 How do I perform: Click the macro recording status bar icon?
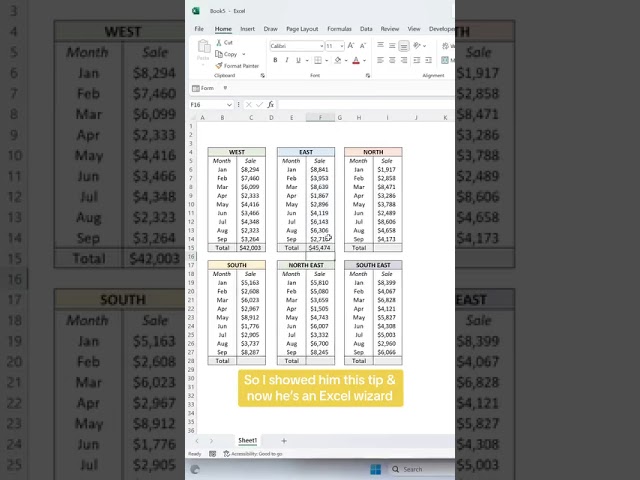tap(213, 453)
